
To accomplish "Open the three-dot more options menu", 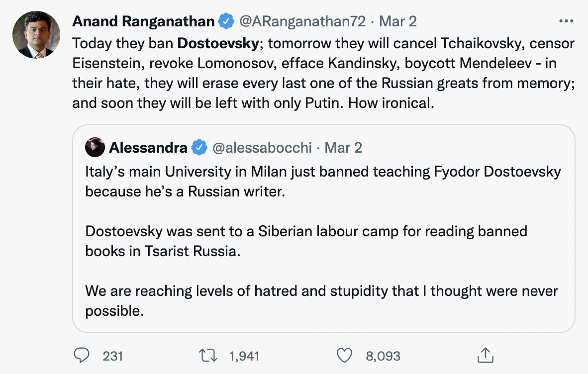I will pos(566,21).
